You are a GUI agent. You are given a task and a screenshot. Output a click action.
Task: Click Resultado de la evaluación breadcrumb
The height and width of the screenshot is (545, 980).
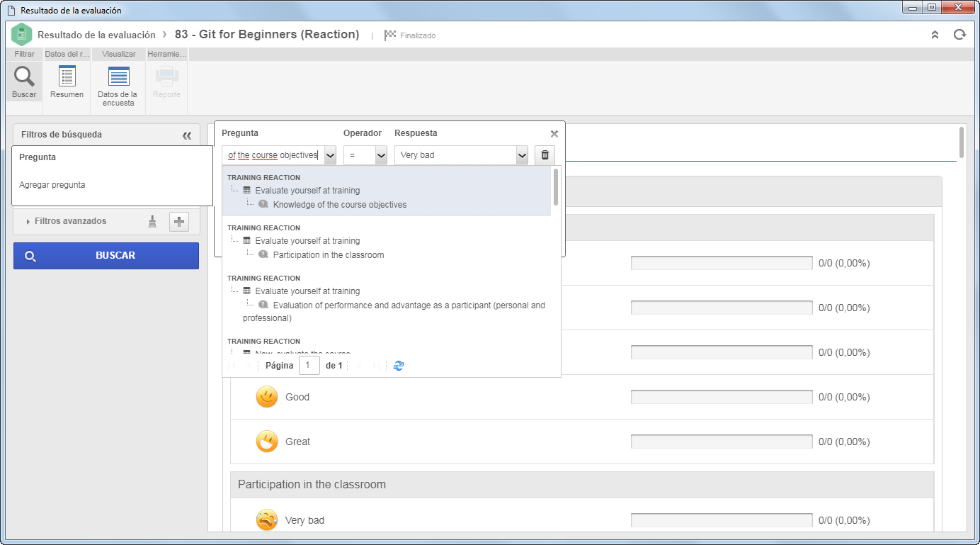(96, 35)
